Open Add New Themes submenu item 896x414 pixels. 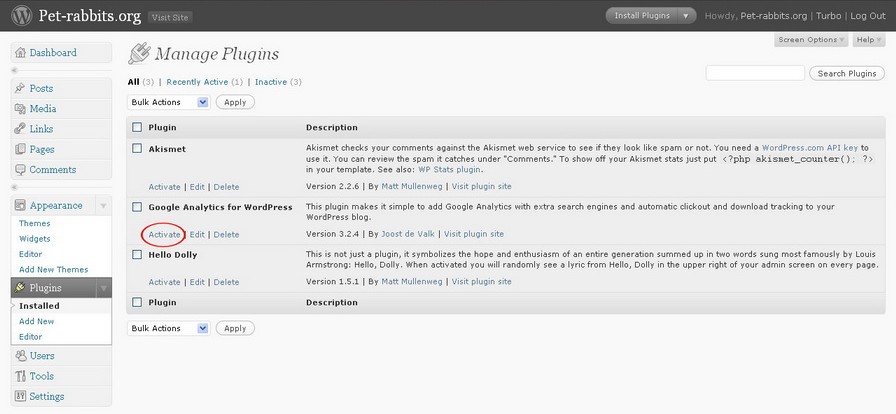click(x=54, y=270)
